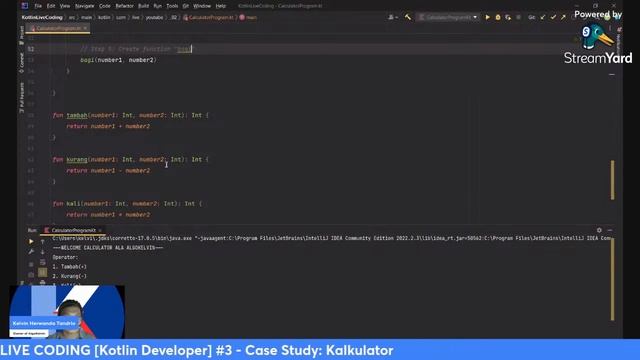This screenshot has height=360, width=640.
Task: Click the tambah function name in editor
Action: point(77,116)
